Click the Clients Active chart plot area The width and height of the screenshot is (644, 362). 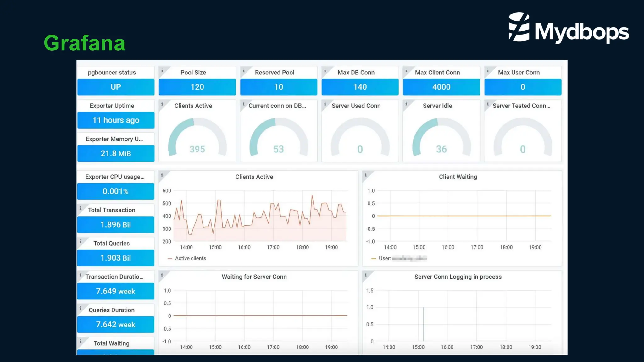[x=260, y=216]
